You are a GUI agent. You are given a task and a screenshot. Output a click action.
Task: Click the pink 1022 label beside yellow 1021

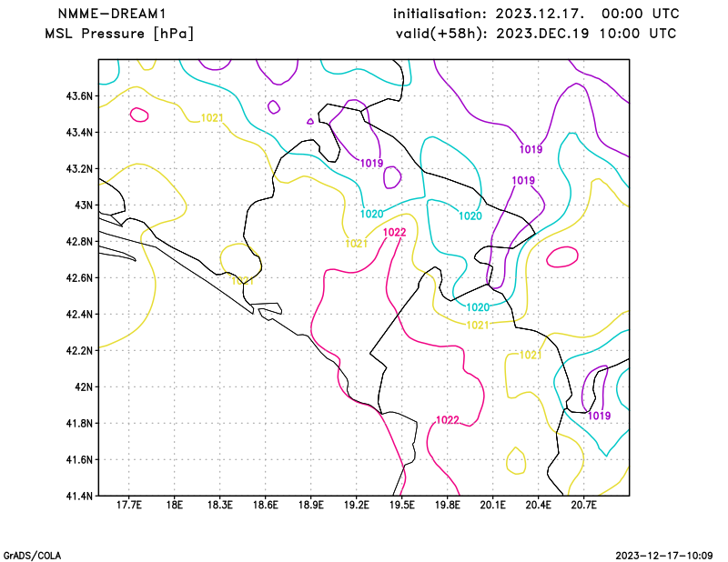point(395,233)
